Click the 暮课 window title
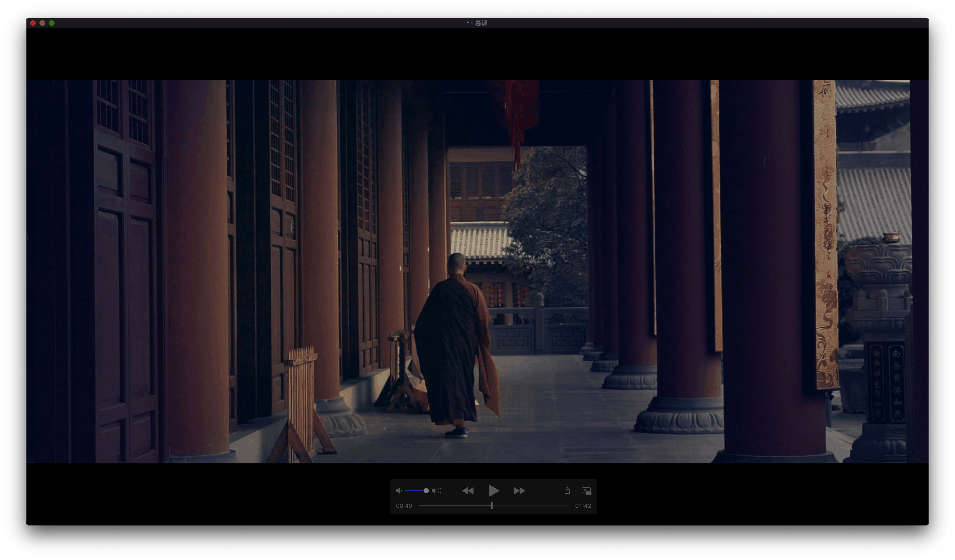Viewport: 955px width, 560px height. click(481, 23)
